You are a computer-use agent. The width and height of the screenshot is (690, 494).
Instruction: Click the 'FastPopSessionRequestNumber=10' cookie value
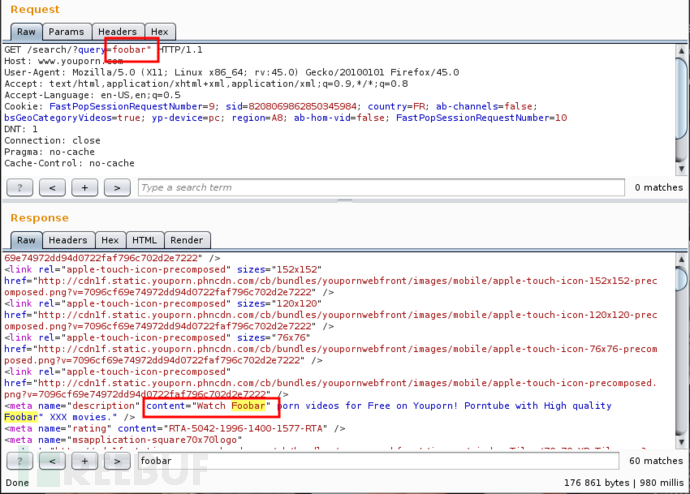[481, 118]
